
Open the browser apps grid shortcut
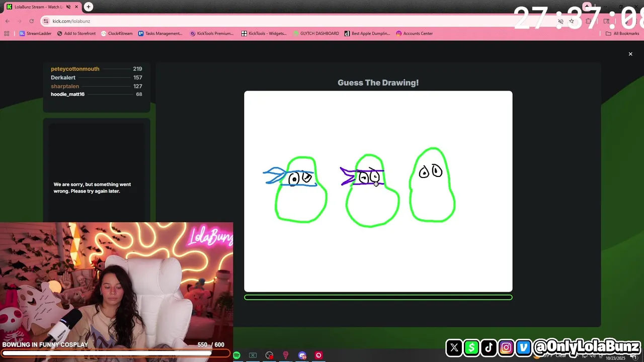[7, 33]
